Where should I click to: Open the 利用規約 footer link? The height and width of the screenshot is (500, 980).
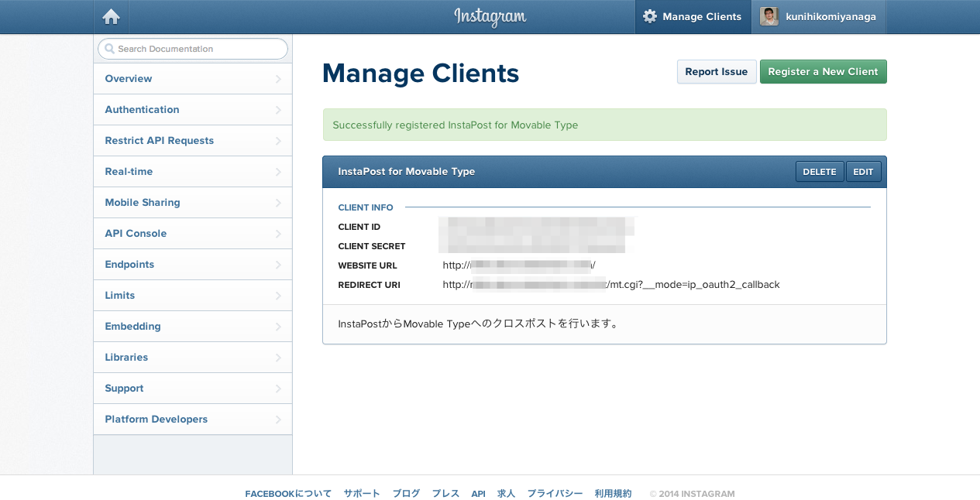pyautogui.click(x=613, y=494)
